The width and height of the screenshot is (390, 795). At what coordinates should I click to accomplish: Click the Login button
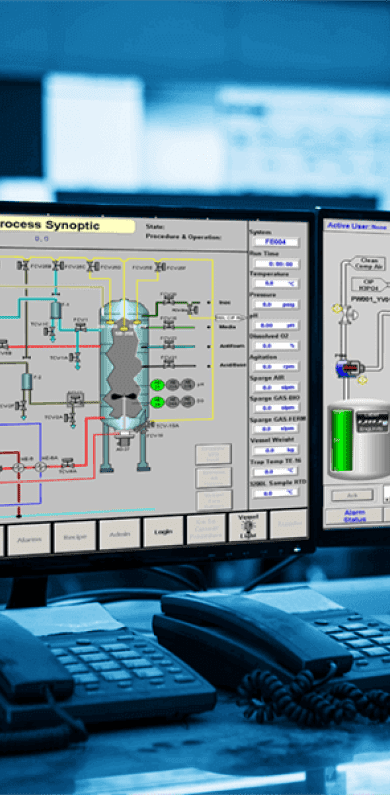point(163,531)
